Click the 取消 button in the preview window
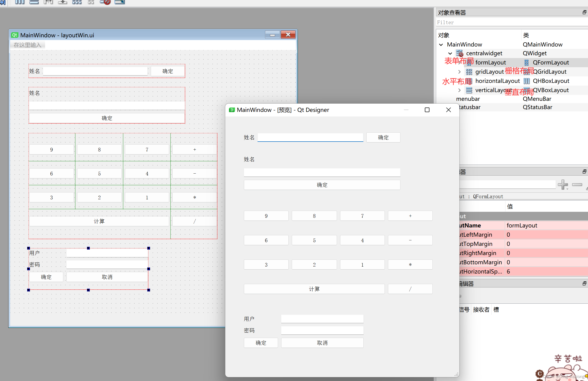Screen dimensions: 588x381 [x=322, y=343]
